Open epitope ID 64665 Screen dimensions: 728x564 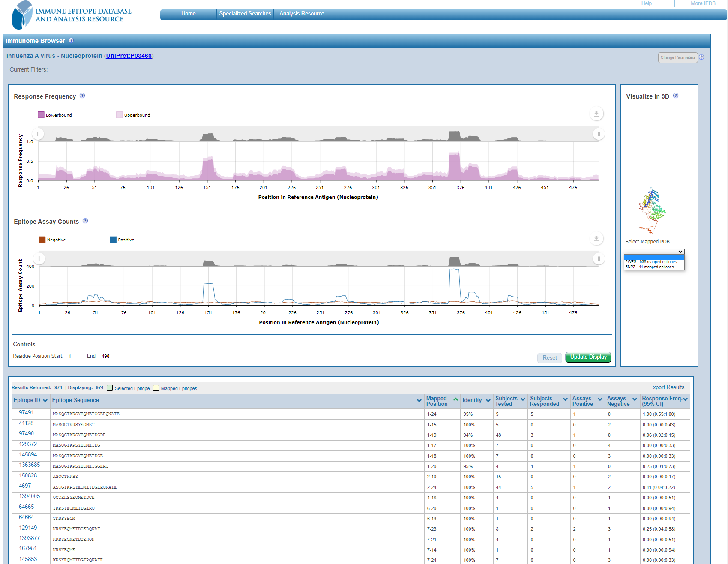26,507
